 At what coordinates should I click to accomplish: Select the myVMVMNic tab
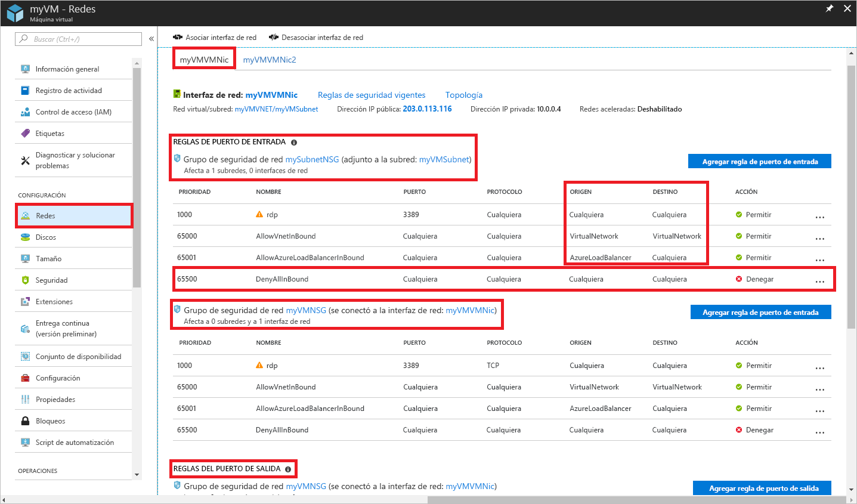[x=203, y=60]
